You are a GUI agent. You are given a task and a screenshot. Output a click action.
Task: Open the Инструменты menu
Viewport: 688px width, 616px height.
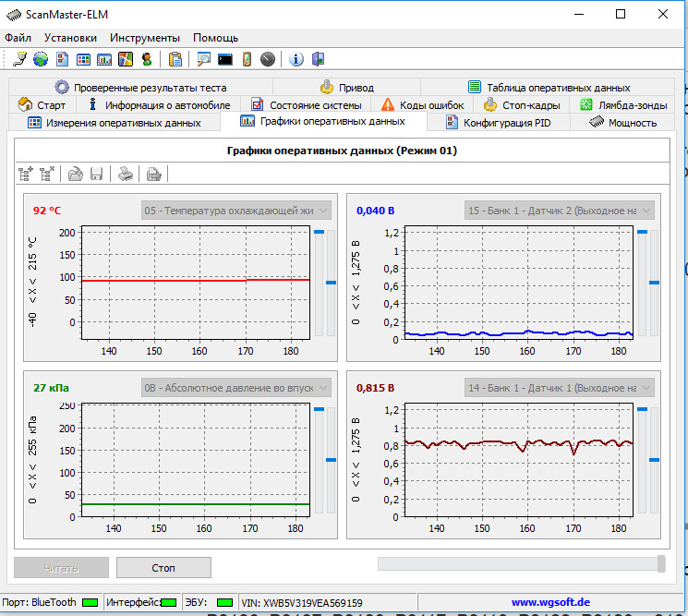pyautogui.click(x=144, y=38)
